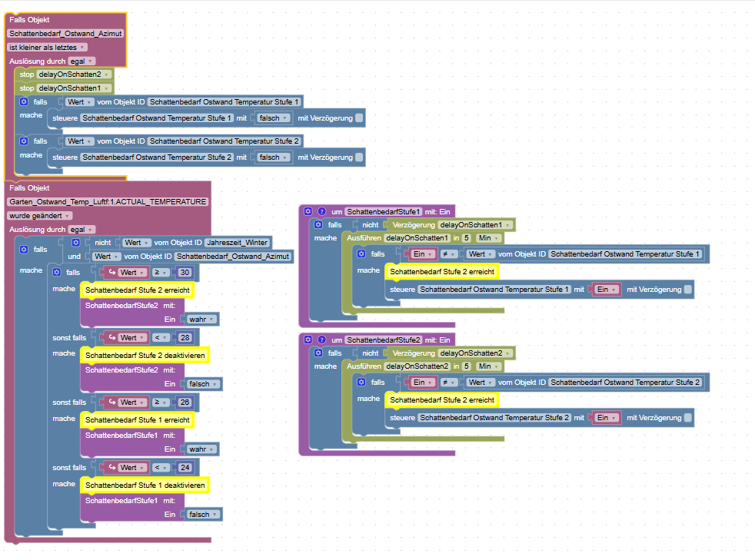Edit delay value 5 of Ausführen delayOnSchatten1
Image resolution: width=755 pixels, height=560 pixels.
pos(466,237)
